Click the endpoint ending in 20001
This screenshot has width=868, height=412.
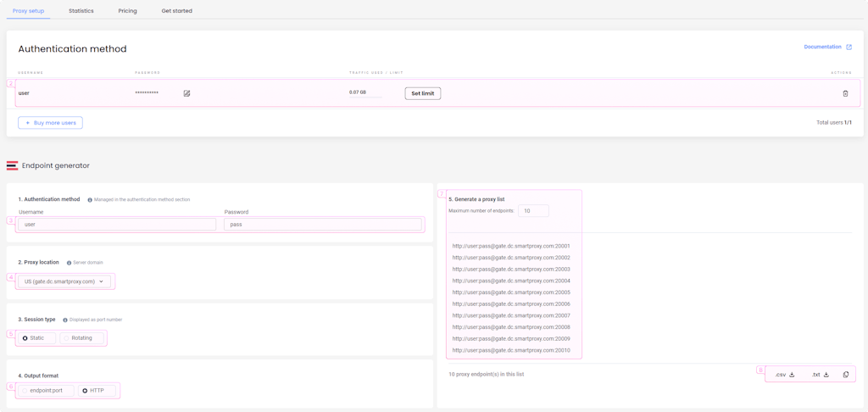pos(511,246)
